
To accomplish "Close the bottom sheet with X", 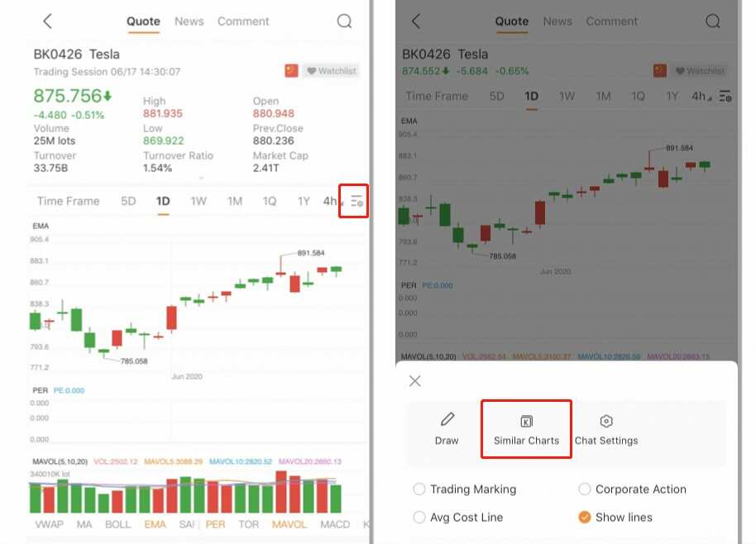I will tap(415, 381).
